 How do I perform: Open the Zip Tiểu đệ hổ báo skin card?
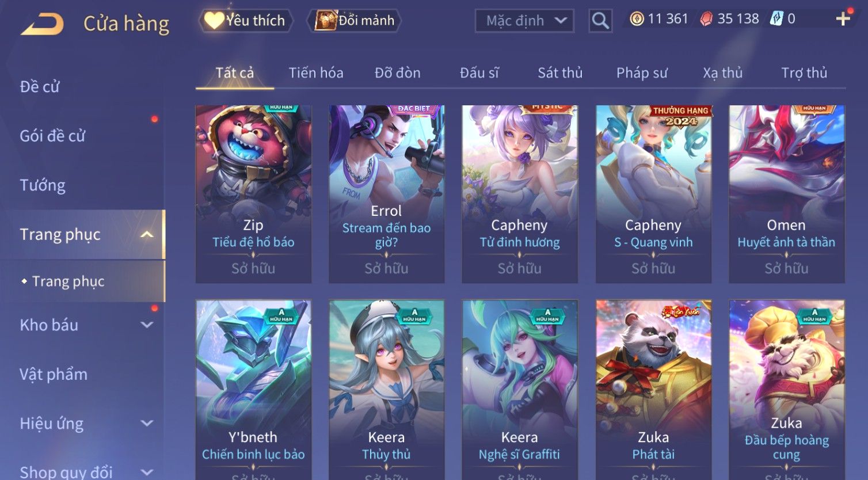(253, 194)
